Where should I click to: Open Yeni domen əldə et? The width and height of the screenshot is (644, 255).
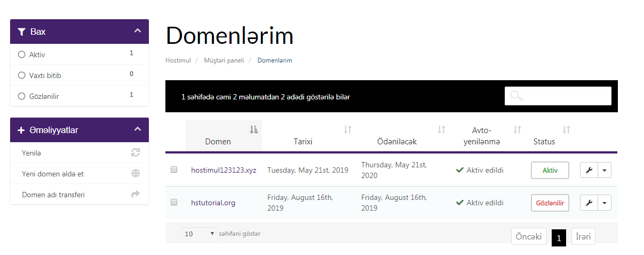[53, 174]
